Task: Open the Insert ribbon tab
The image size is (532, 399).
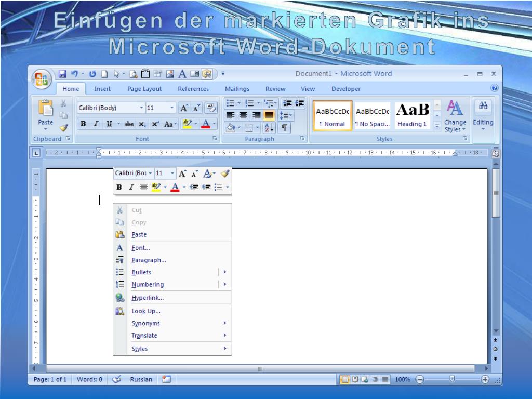Action: (102, 89)
